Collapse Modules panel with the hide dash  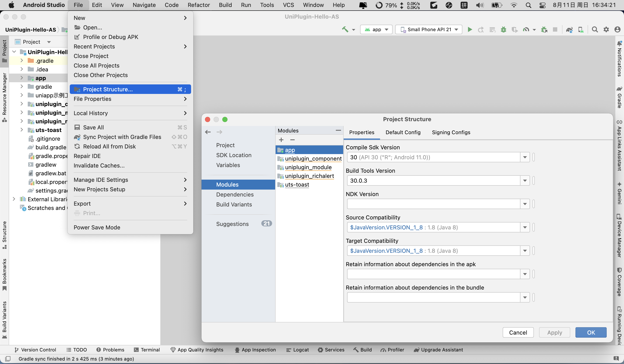[x=338, y=130]
